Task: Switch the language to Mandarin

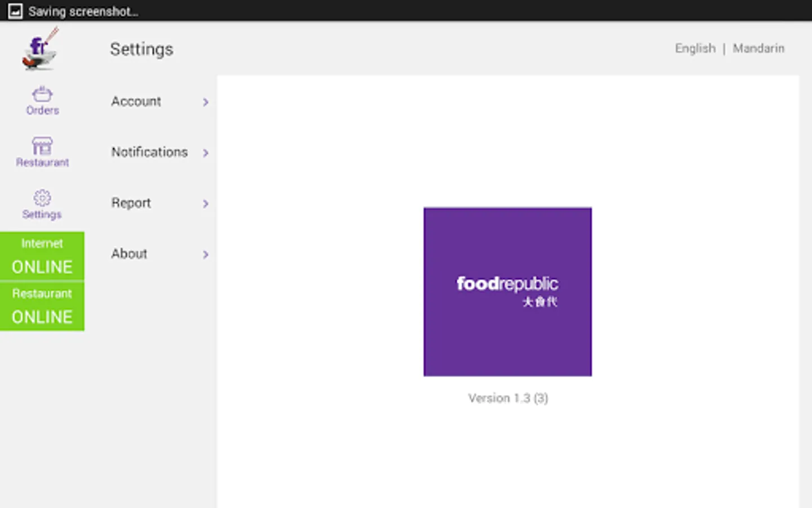Action: coord(758,49)
